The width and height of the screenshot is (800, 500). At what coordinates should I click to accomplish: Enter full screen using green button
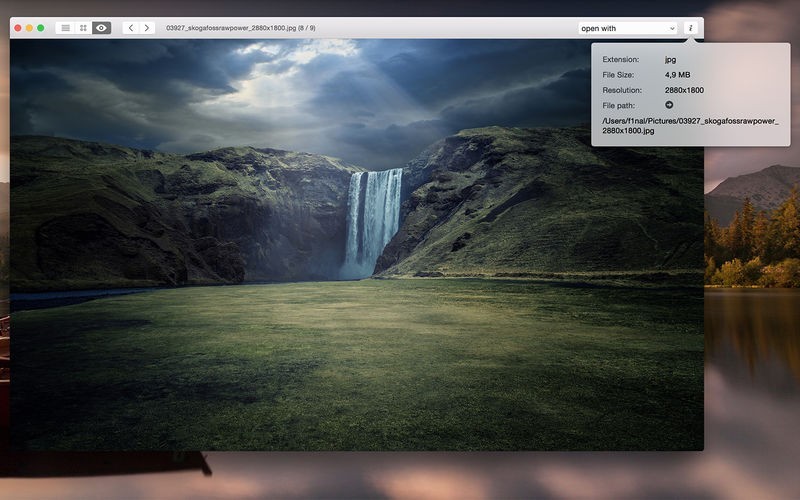click(41, 28)
